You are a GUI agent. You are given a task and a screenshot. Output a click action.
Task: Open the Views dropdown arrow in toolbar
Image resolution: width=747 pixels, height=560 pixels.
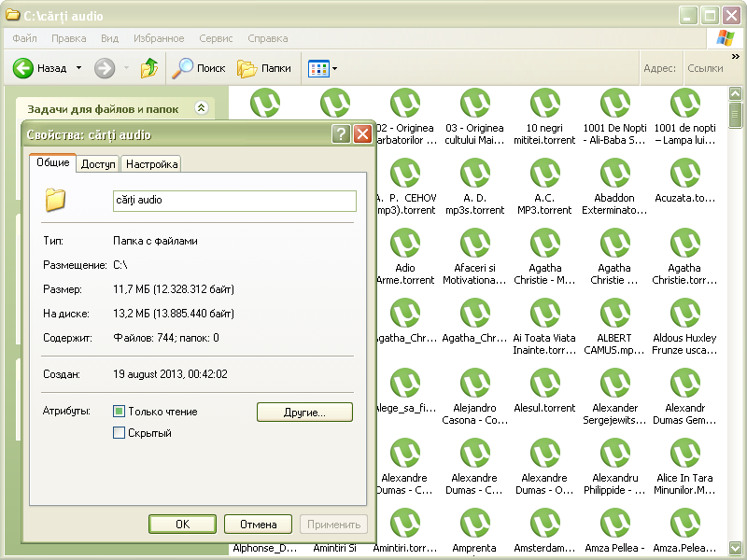tap(334, 68)
